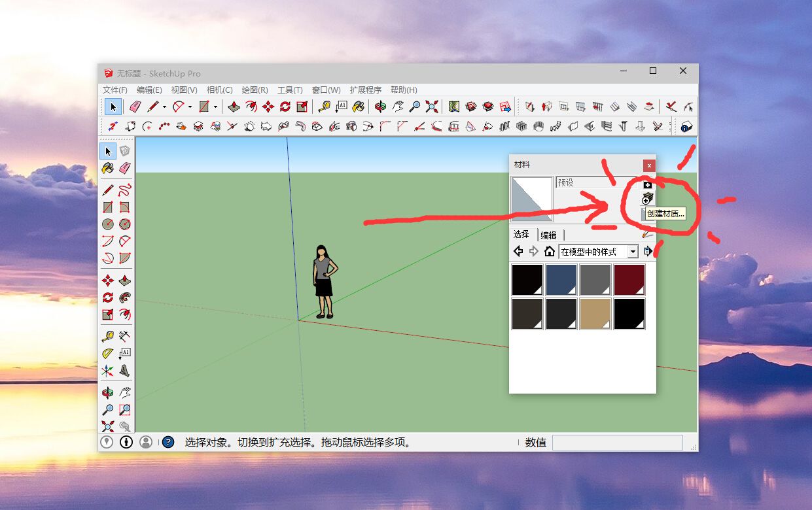The height and width of the screenshot is (510, 812).
Task: Choose the pencil Line tool in top toolbar
Action: coord(153,107)
